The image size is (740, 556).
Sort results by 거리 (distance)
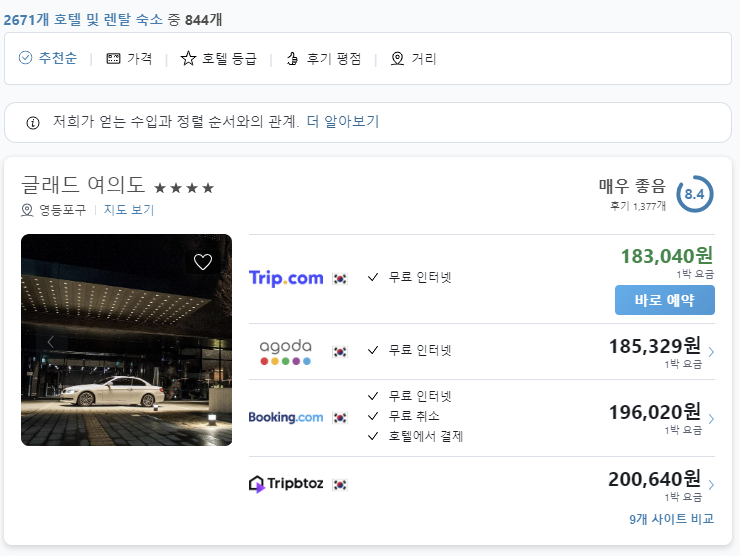click(413, 59)
